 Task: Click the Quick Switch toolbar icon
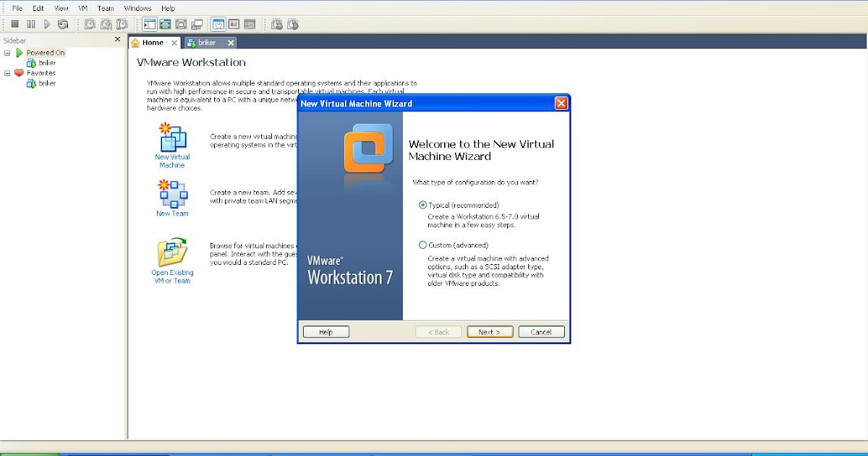[x=165, y=25]
